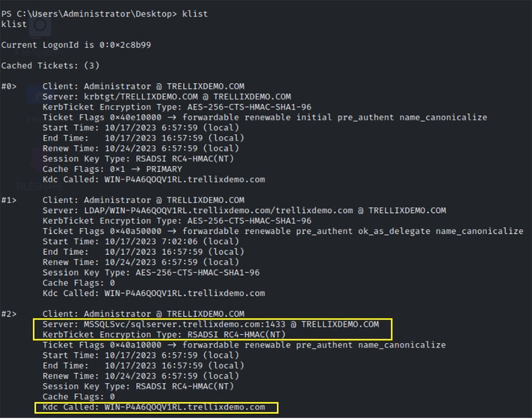This screenshot has height=419, width=532.
Task: Click the PS C:\Users\Administrator\Desktop> prompt
Action: pyautogui.click(x=89, y=14)
